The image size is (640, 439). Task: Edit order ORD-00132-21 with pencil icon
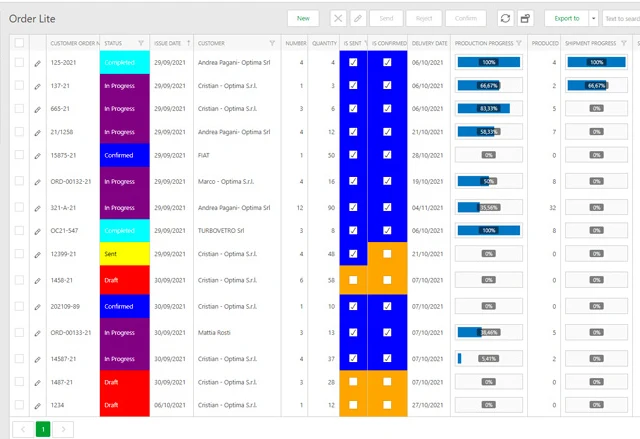(x=38, y=182)
